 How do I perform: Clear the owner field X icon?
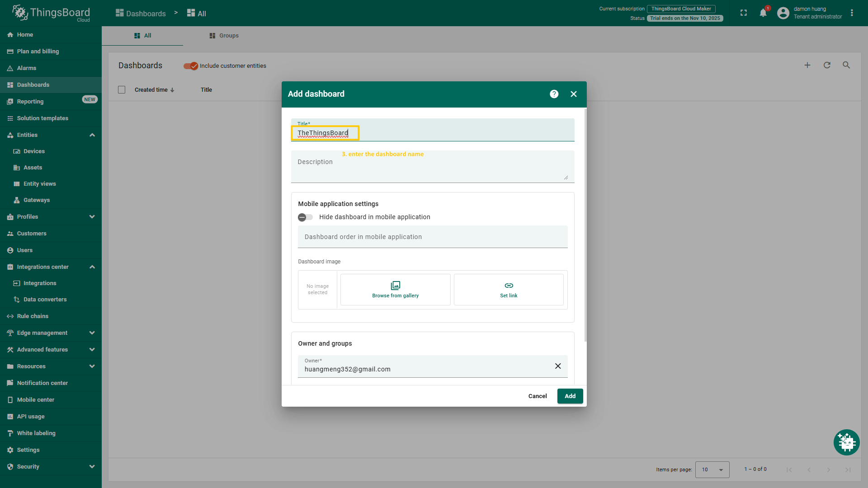(558, 366)
